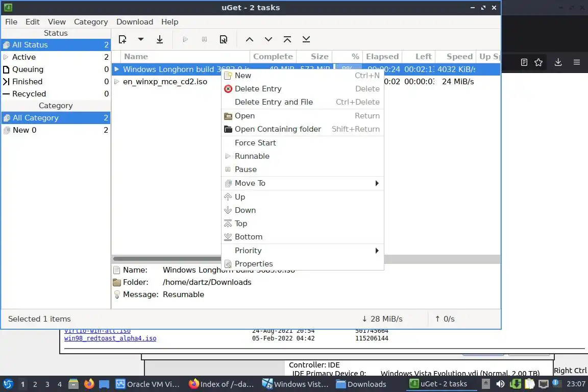Click the Move to Bottom toolbar icon
This screenshot has height=392, width=588.
[x=306, y=39]
